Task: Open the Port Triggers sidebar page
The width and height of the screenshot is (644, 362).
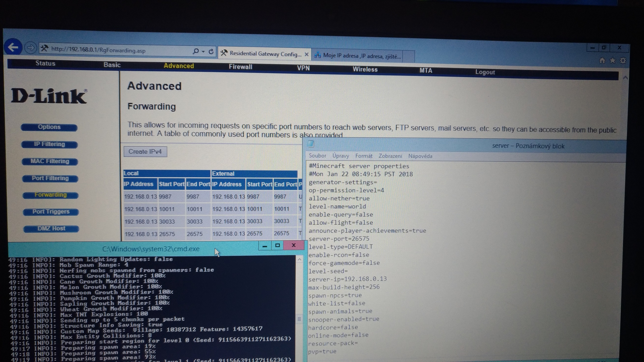Action: (x=51, y=212)
